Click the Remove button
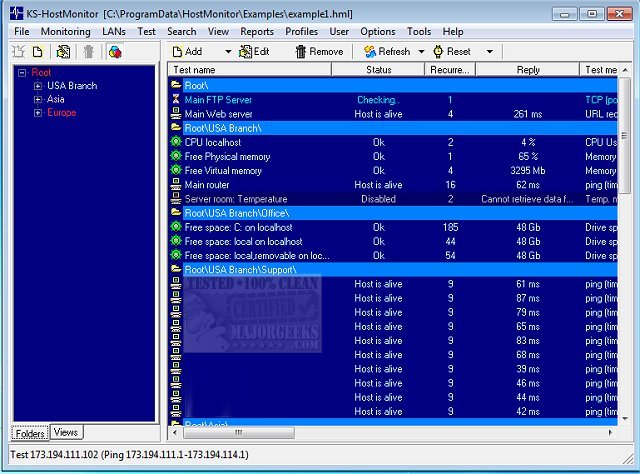 coord(318,51)
